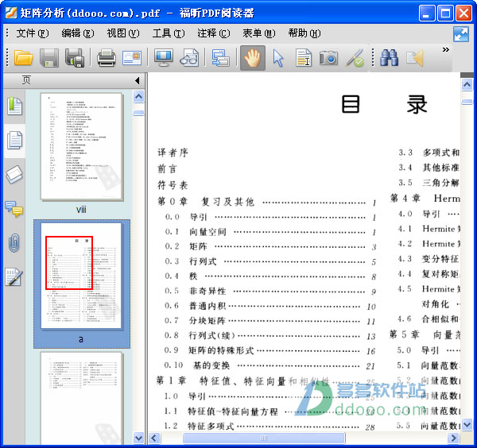Click the contents entry 0.7 分块矩阵
Image resolution: width=477 pixels, height=448 pixels.
coord(270,321)
